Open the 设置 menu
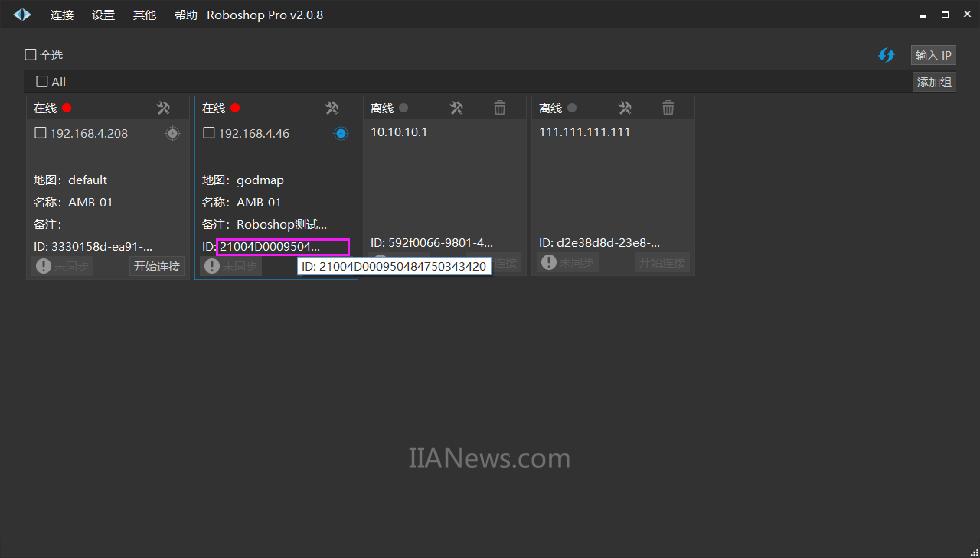980x558 pixels. pyautogui.click(x=103, y=15)
